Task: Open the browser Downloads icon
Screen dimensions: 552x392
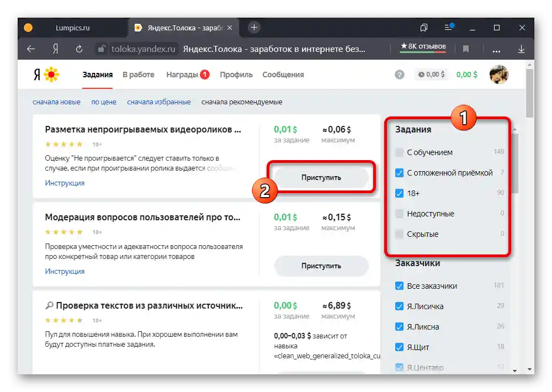Action: (x=521, y=49)
